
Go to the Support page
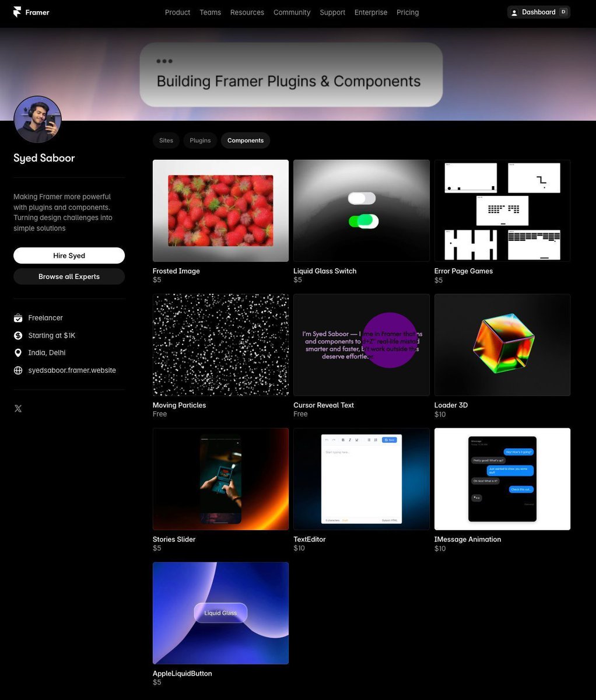click(x=332, y=12)
